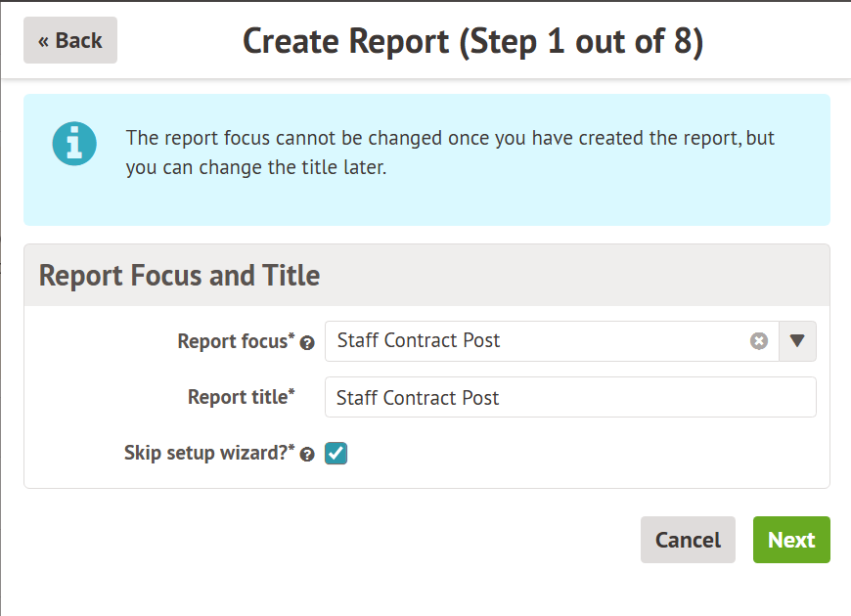Click the help icon beside Skip setup wizard
851x616 pixels.
click(307, 455)
